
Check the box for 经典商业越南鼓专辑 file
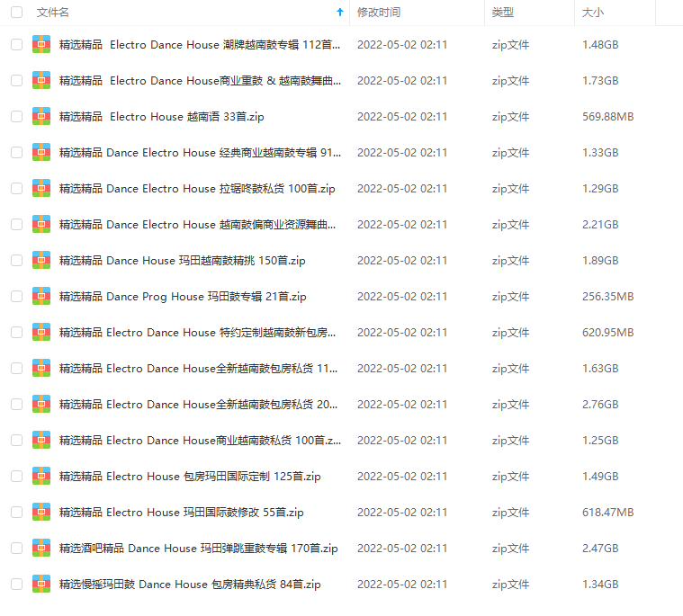pos(16,152)
